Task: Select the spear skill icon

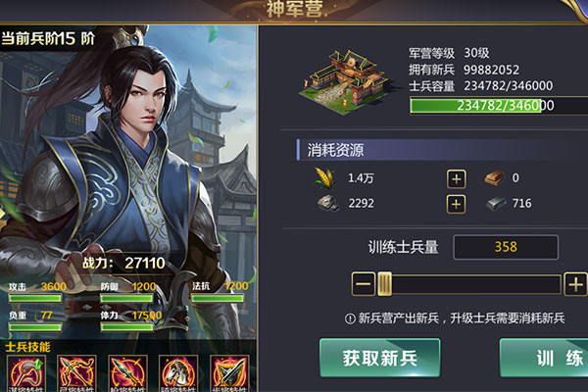Action: coord(127,373)
